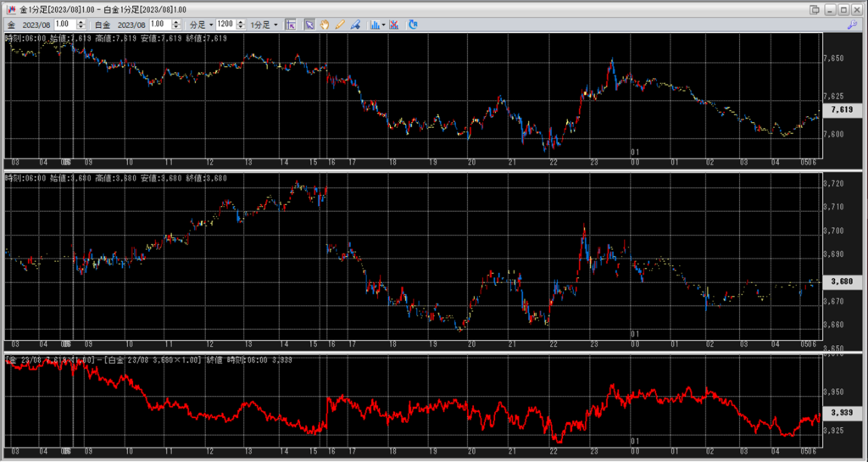Click the 3,939 spread value label
The image size is (868, 462).
(841, 412)
